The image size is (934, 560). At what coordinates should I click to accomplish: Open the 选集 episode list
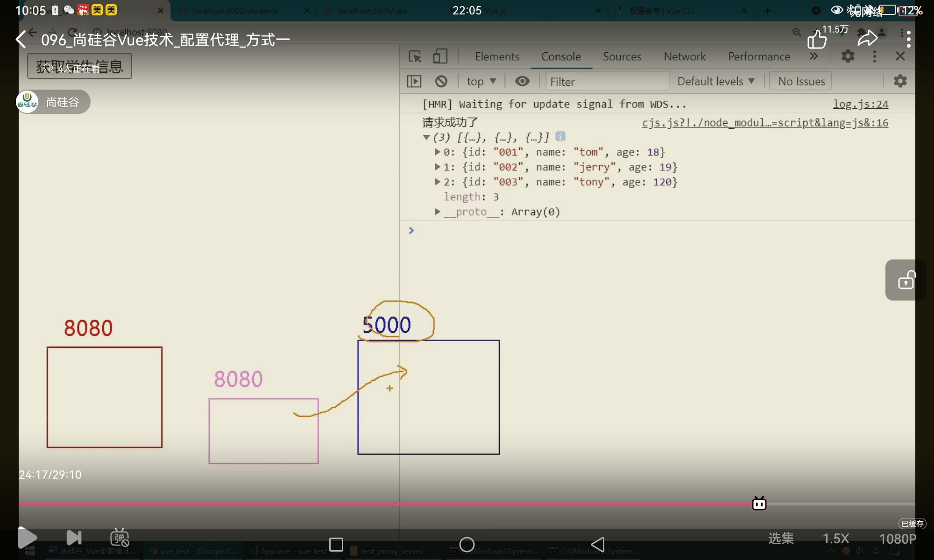click(781, 539)
